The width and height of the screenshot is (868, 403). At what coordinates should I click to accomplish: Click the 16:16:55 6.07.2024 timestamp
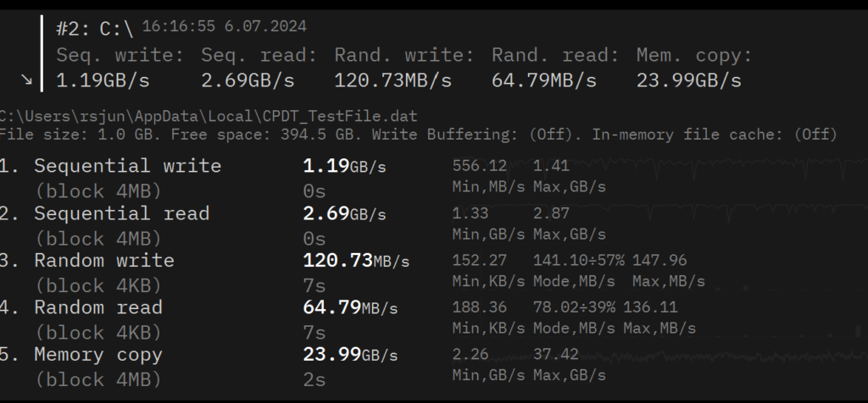coord(224,27)
